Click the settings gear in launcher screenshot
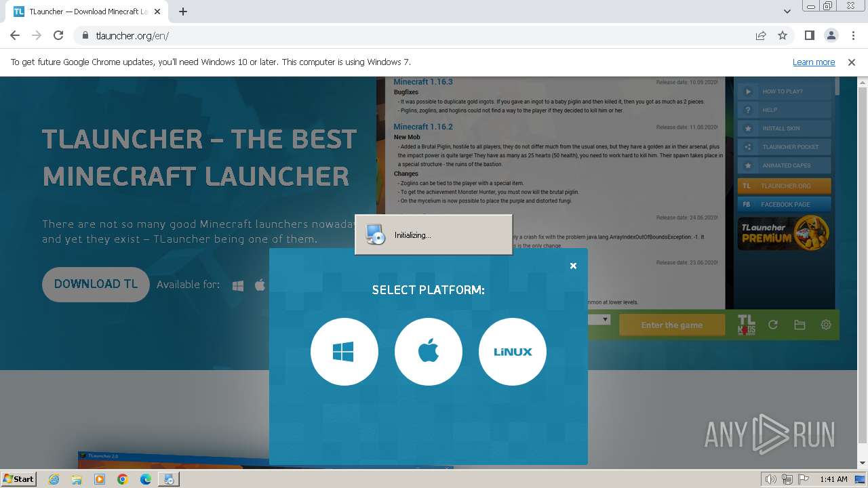Screen dimensions: 868x488 (x=826, y=325)
